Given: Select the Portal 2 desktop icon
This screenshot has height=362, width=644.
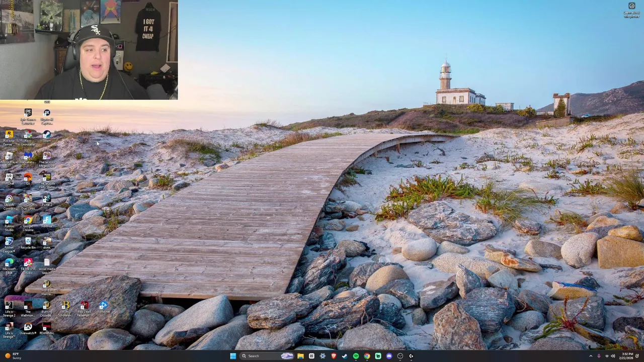Looking at the screenshot, I should click(x=47, y=201).
